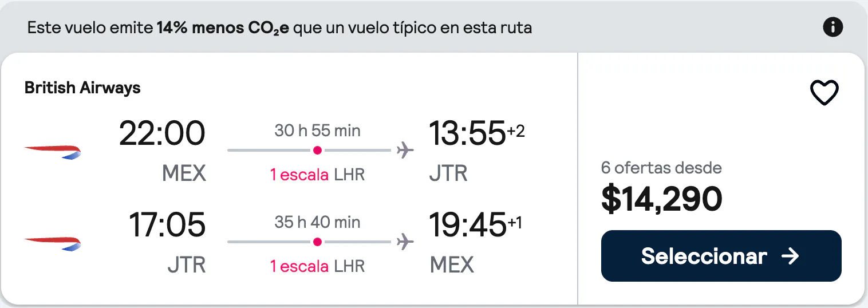Click the British Airways airline name

tap(82, 88)
